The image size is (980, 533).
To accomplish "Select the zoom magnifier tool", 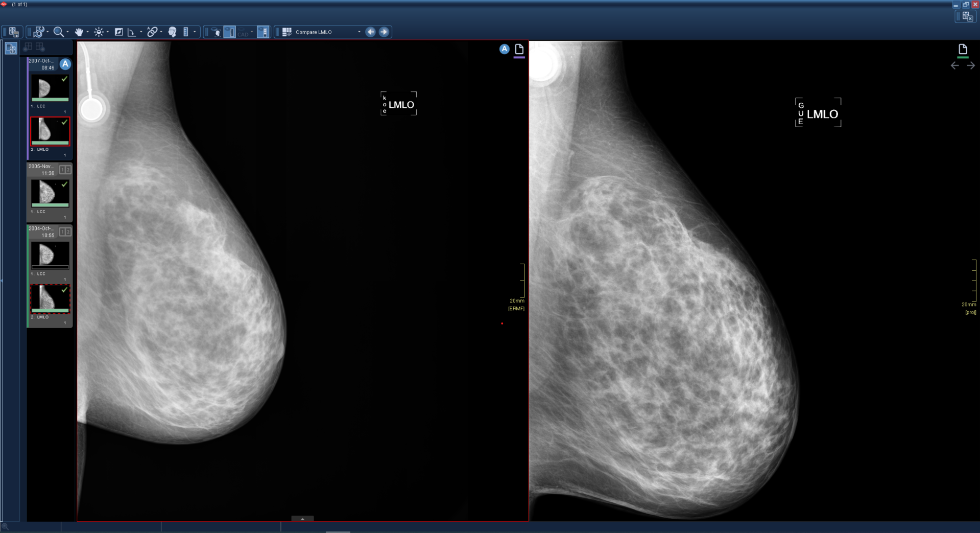I will (58, 32).
